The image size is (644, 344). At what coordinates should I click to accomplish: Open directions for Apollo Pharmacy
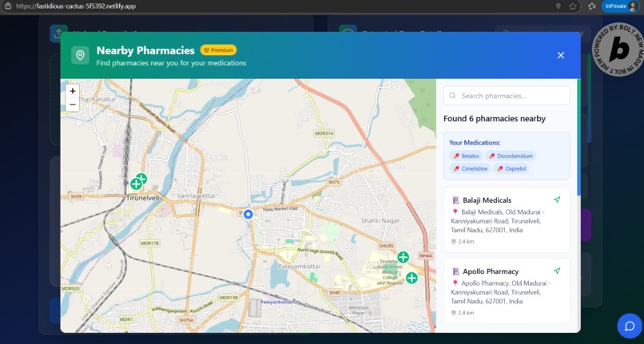click(557, 271)
